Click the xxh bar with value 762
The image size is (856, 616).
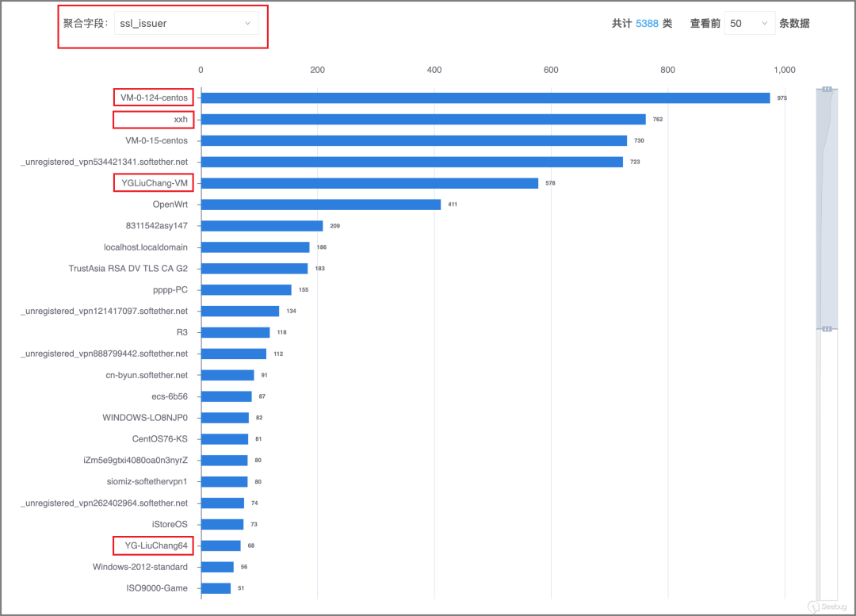pos(423,119)
